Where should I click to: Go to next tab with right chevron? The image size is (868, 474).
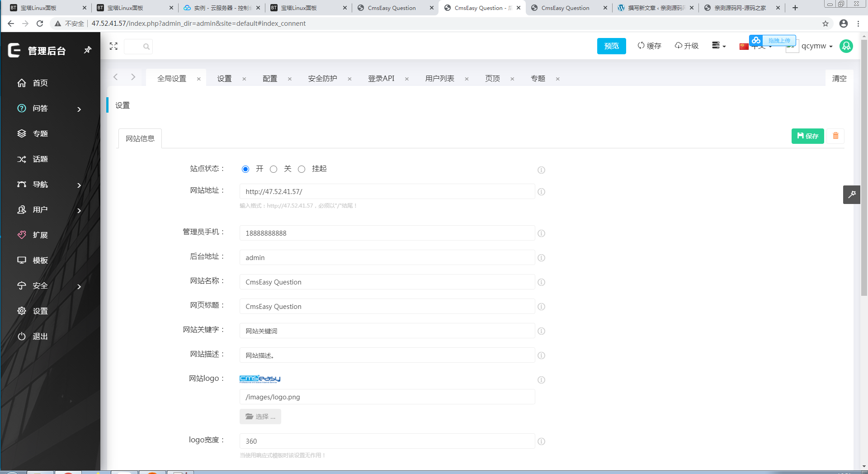point(133,77)
